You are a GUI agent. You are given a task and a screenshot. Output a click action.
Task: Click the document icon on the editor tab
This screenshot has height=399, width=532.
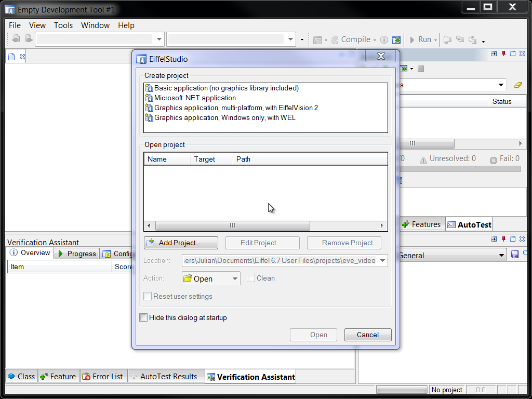point(11,57)
